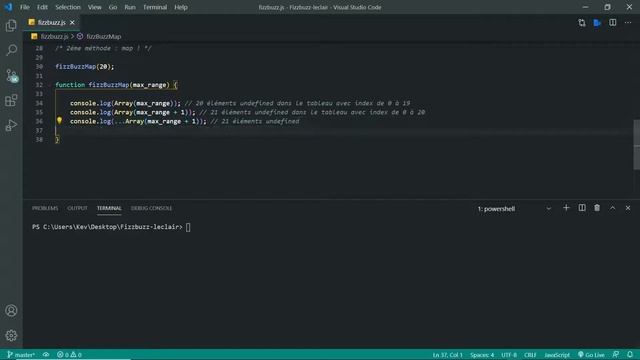Click the console.log on line 34

coord(90,103)
